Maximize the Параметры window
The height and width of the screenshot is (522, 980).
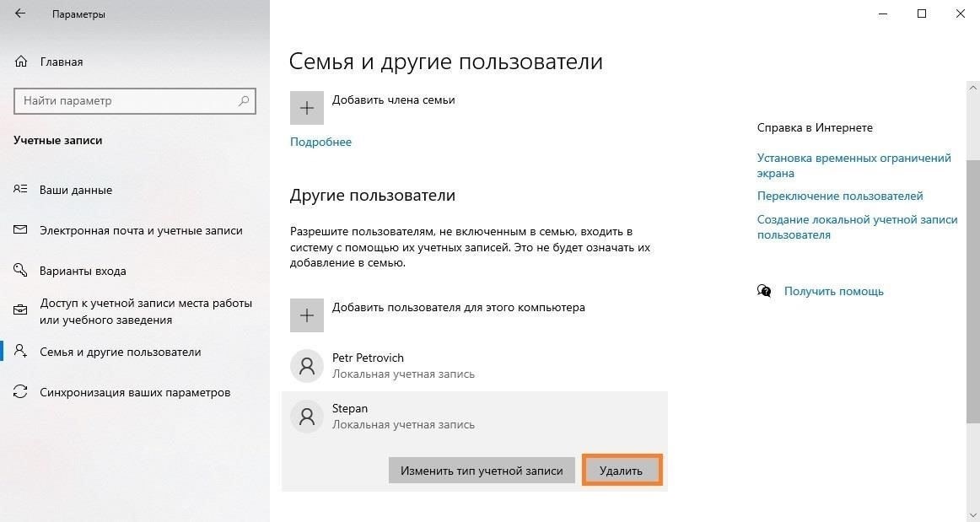(921, 13)
